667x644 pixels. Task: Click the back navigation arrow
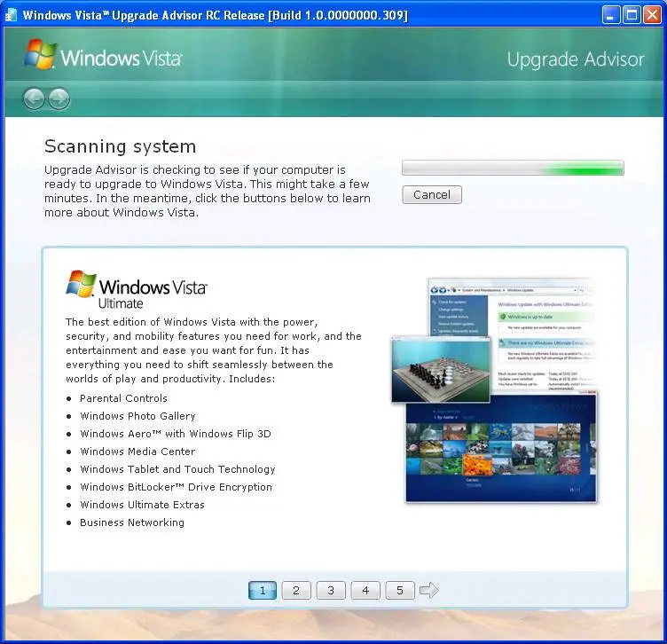tap(34, 99)
